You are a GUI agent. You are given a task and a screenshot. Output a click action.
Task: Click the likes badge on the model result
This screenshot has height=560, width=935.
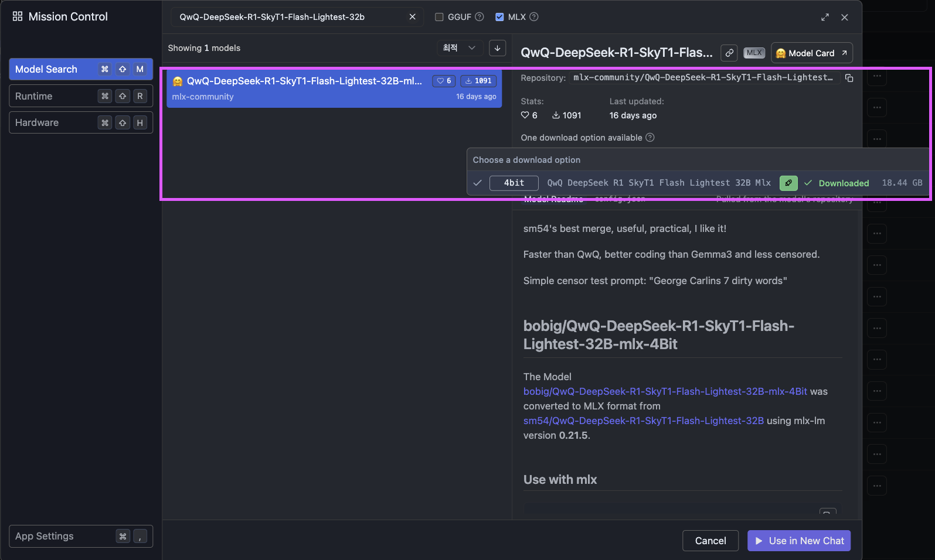[444, 81]
